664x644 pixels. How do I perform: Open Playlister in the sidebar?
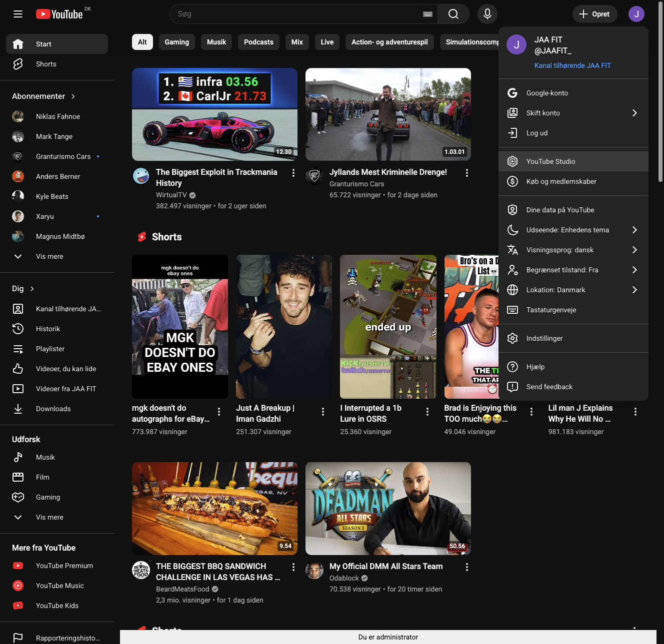point(57,349)
